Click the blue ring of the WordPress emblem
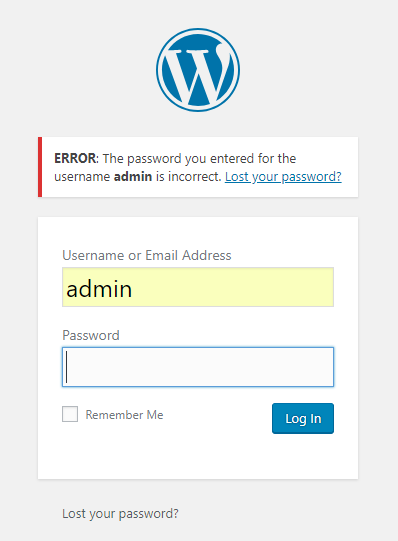This screenshot has height=541, width=398. [x=159, y=70]
